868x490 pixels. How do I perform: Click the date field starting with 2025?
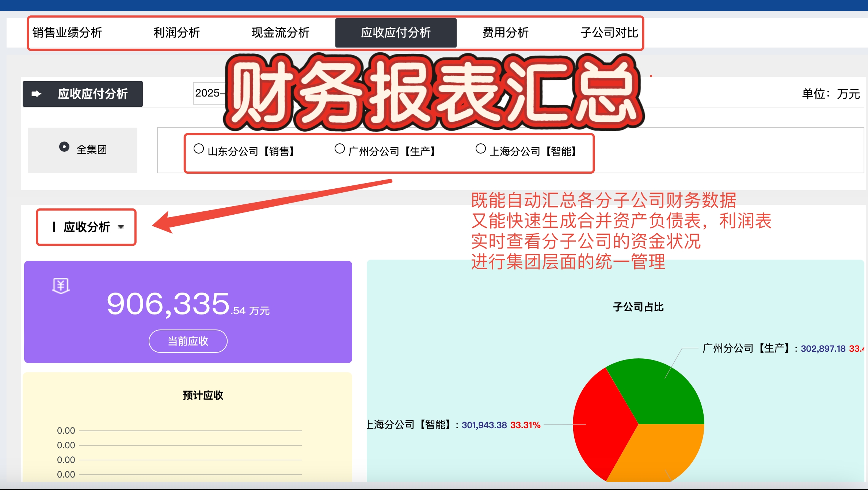coord(209,93)
